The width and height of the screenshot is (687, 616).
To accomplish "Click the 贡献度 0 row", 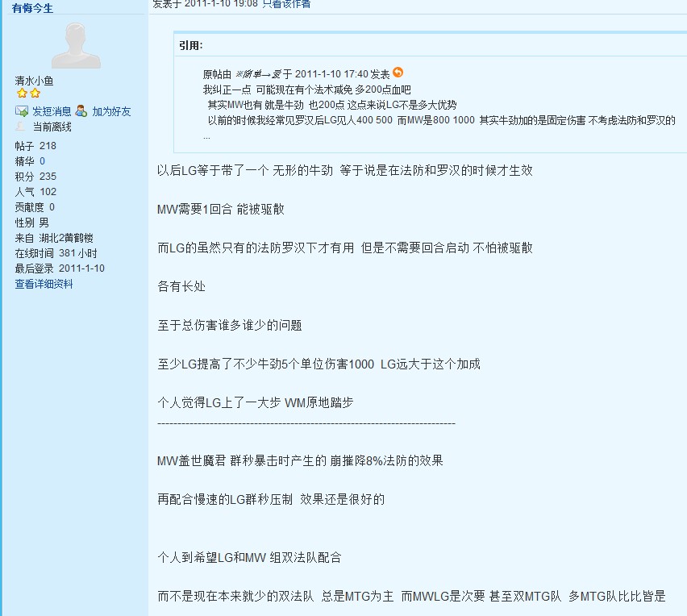I will coord(35,207).
